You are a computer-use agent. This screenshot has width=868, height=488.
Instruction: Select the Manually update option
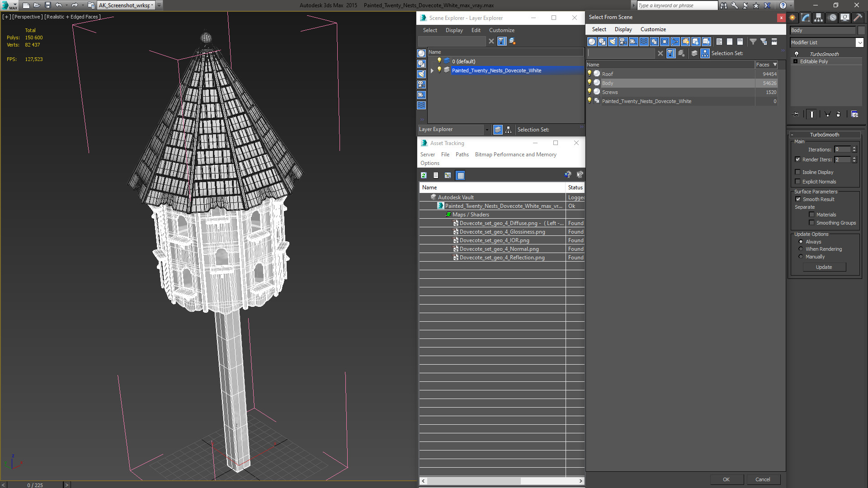point(801,257)
